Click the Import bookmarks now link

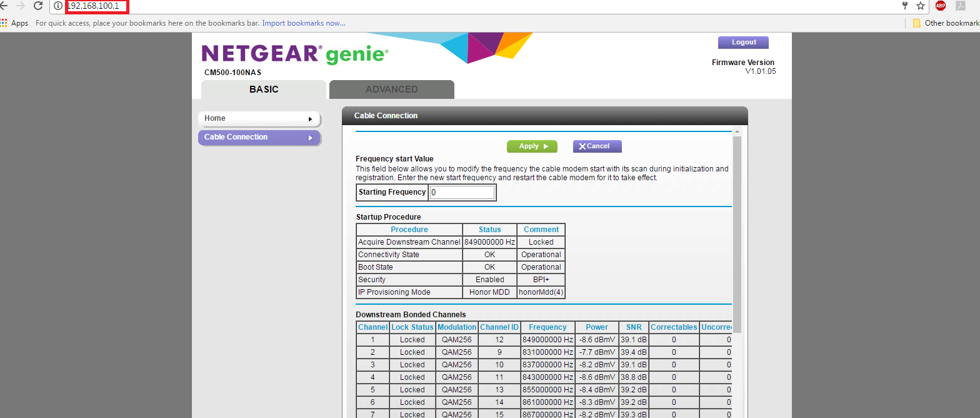[x=304, y=23]
